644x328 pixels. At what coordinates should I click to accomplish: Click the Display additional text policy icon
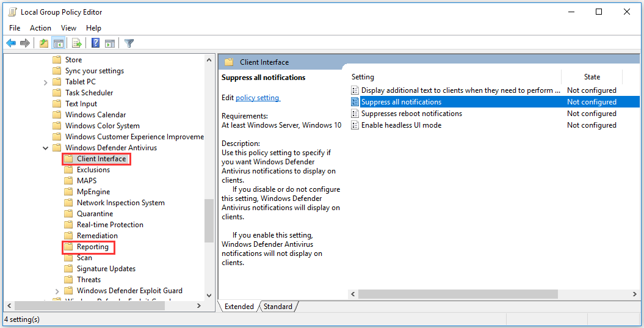tap(355, 90)
